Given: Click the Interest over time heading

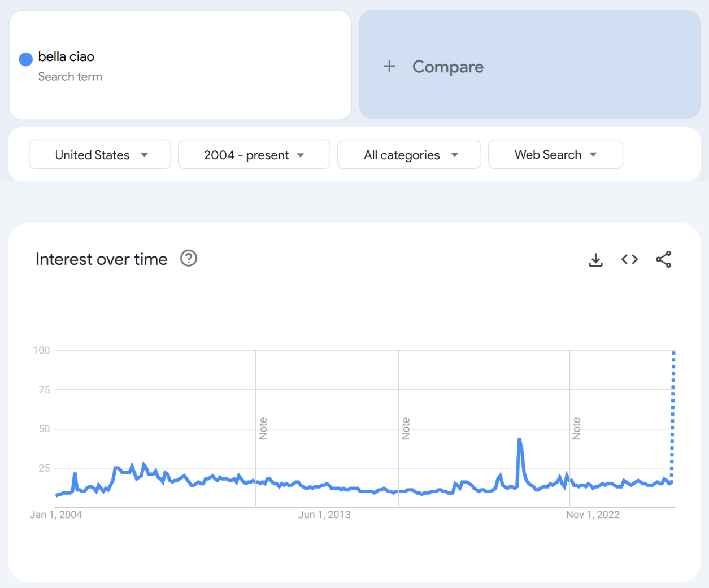Looking at the screenshot, I should click(102, 259).
